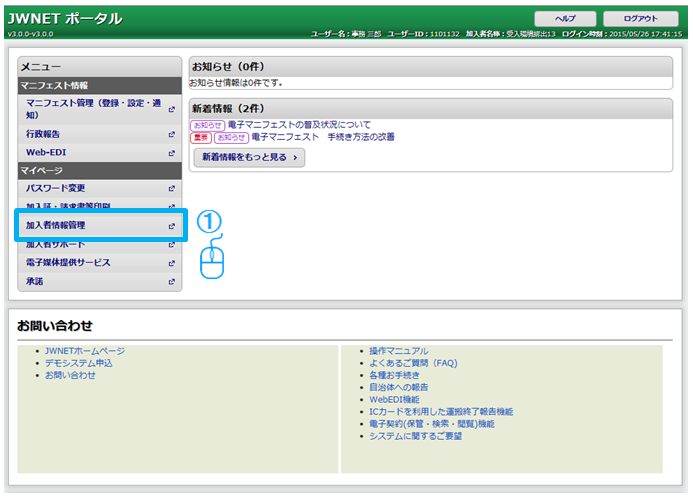Click お知らせ badge before 電子マニフェストの普及状況

pos(207,125)
